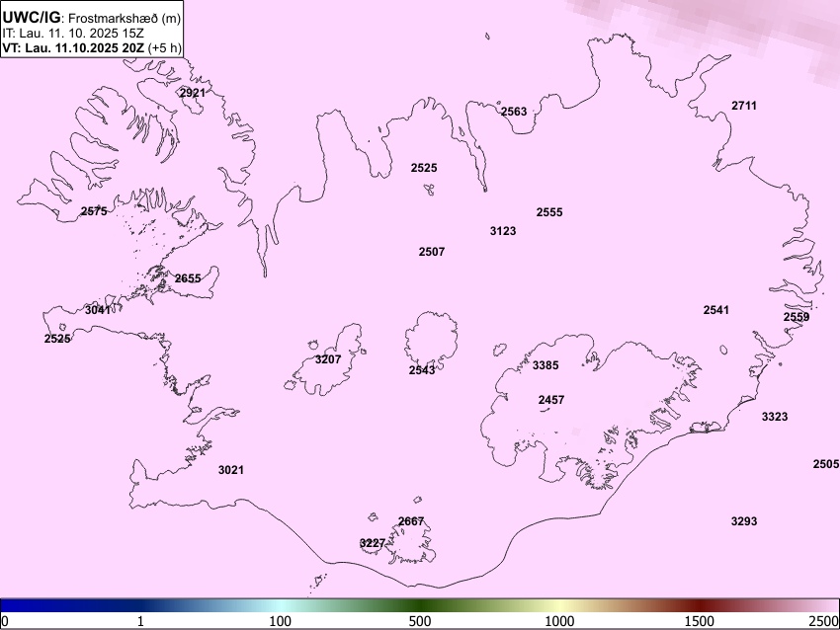The width and height of the screenshot is (840, 630).
Task: Select the 3123 value label
Action: (503, 231)
